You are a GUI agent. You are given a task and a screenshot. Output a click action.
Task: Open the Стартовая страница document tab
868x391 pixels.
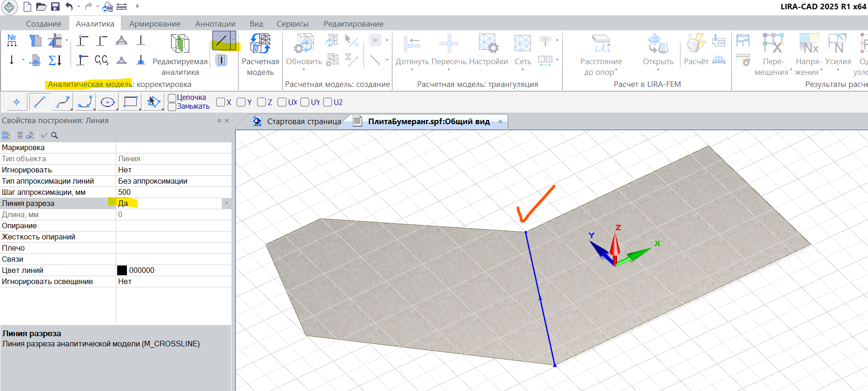coord(304,121)
